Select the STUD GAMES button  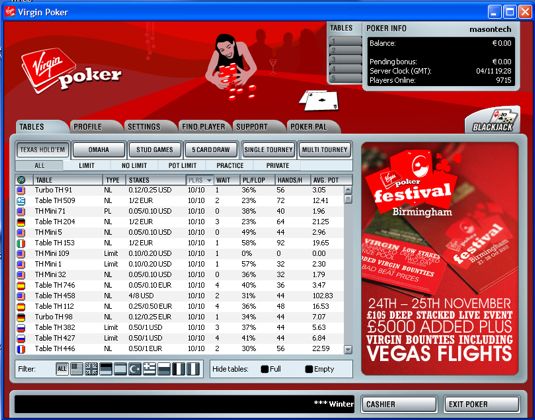click(155, 150)
